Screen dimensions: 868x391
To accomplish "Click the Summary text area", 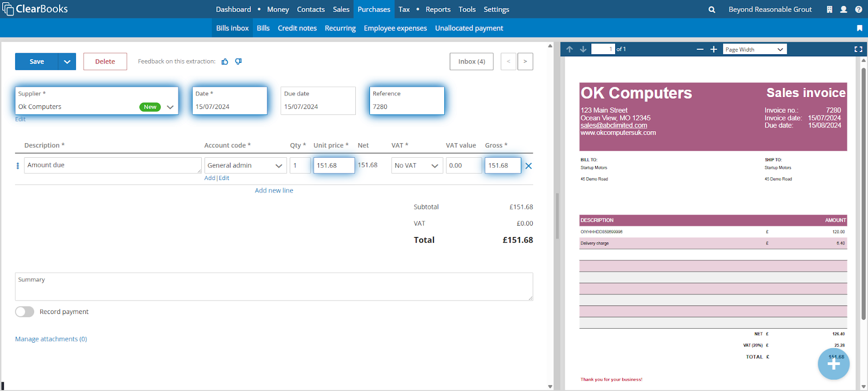I will click(x=274, y=286).
